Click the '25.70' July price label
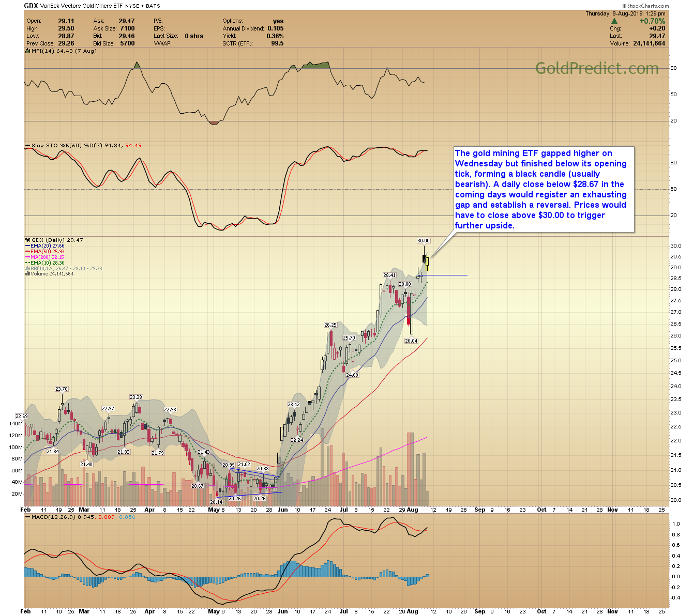693x616 pixels. pos(349,338)
